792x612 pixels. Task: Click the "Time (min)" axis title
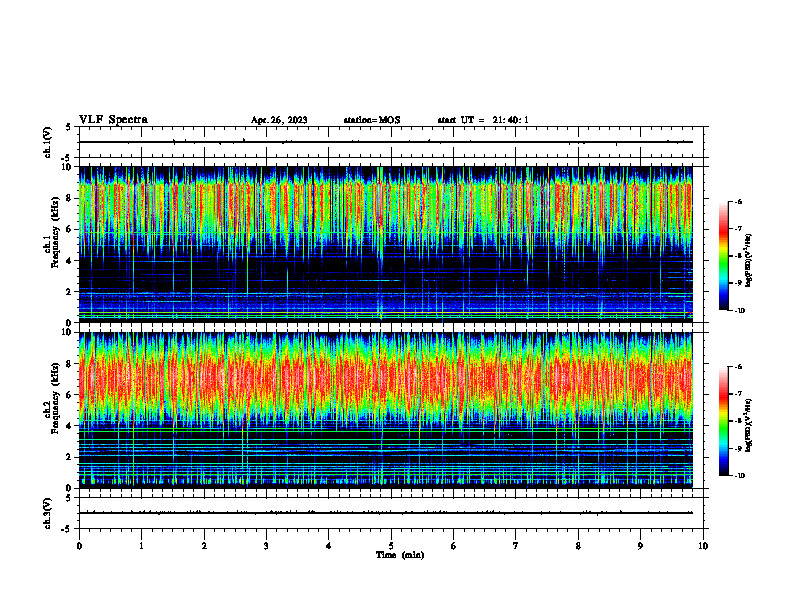pos(400,555)
